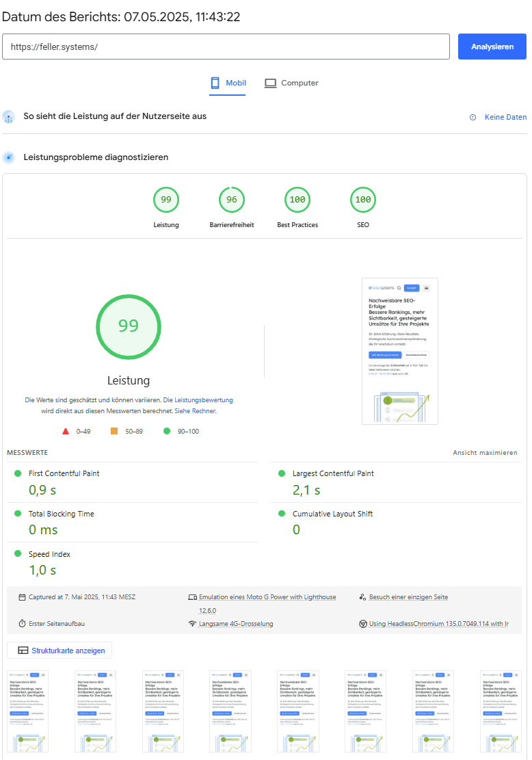Click the Chromium icon beside Using HeadlessChromium
Viewport: 532px width, 760px height.
click(363, 624)
